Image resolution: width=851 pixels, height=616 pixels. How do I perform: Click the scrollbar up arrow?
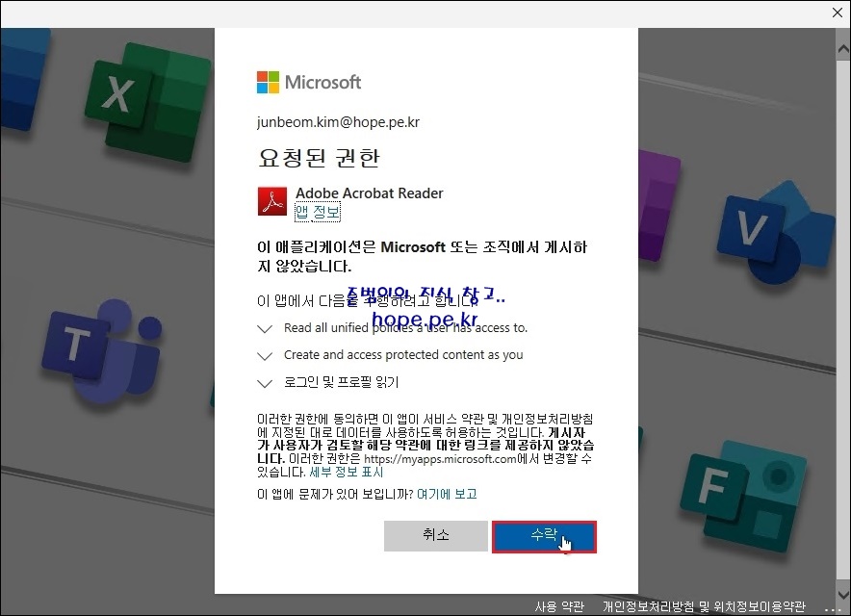[x=843, y=49]
